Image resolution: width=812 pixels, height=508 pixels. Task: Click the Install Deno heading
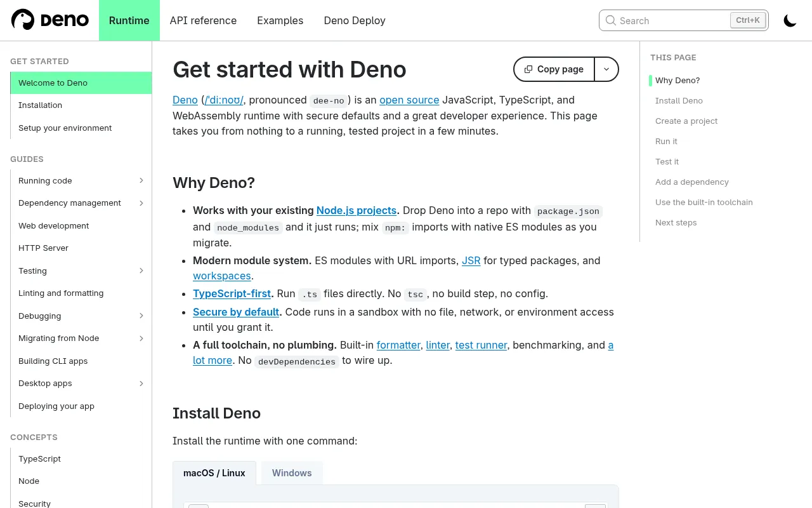click(x=216, y=413)
